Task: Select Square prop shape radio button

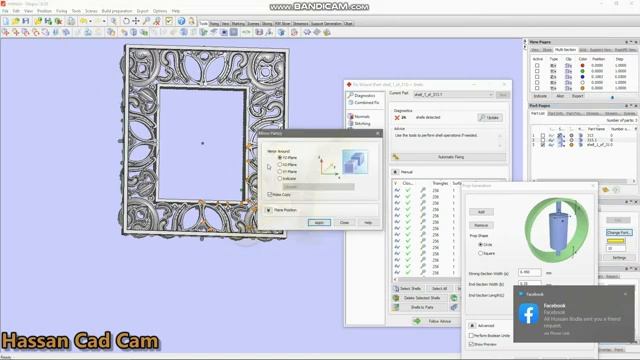Action: (480, 253)
